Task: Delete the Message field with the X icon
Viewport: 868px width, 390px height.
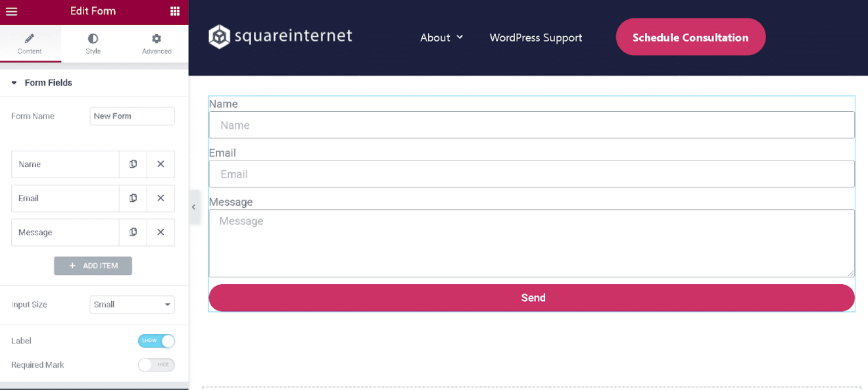Action: click(x=160, y=232)
